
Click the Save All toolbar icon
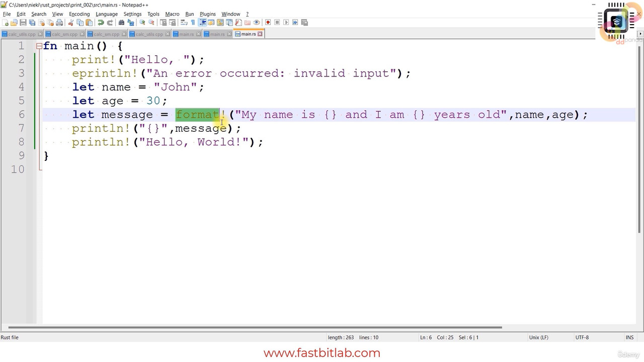[x=32, y=22]
